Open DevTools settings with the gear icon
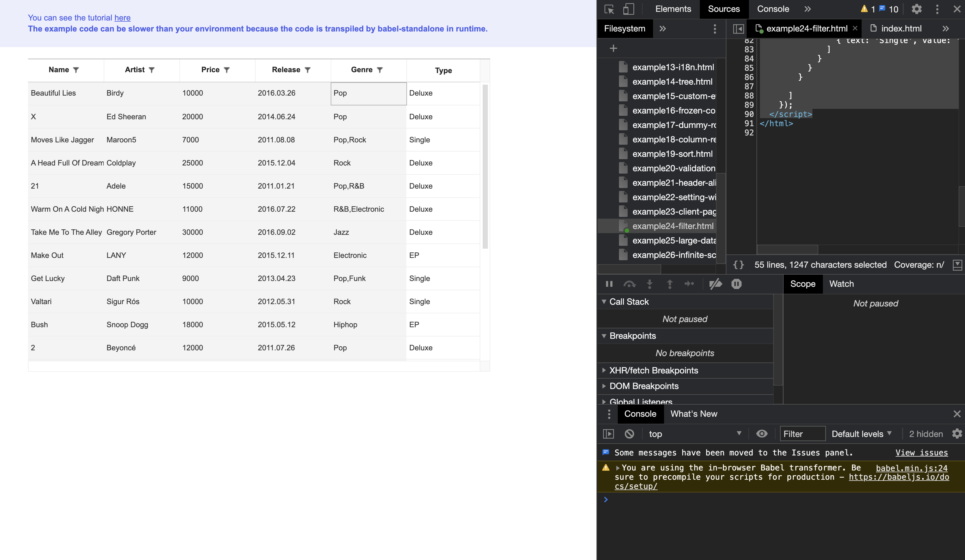The height and width of the screenshot is (560, 965). [916, 9]
